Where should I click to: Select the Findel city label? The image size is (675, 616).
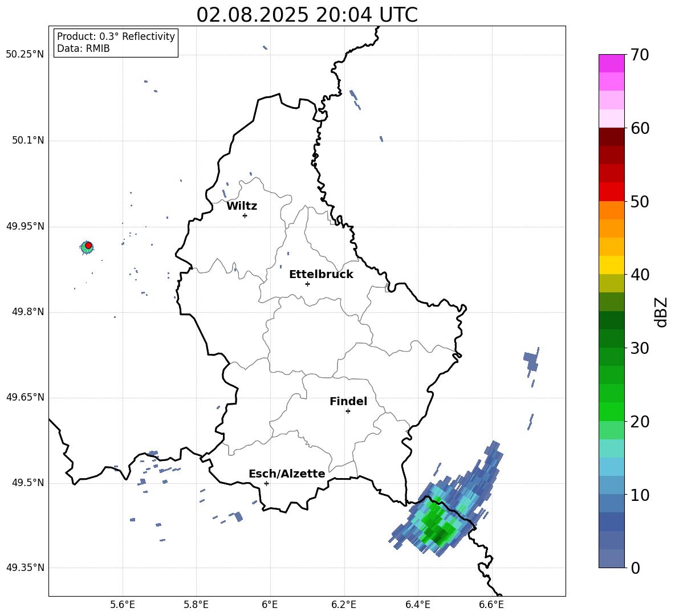[348, 401]
